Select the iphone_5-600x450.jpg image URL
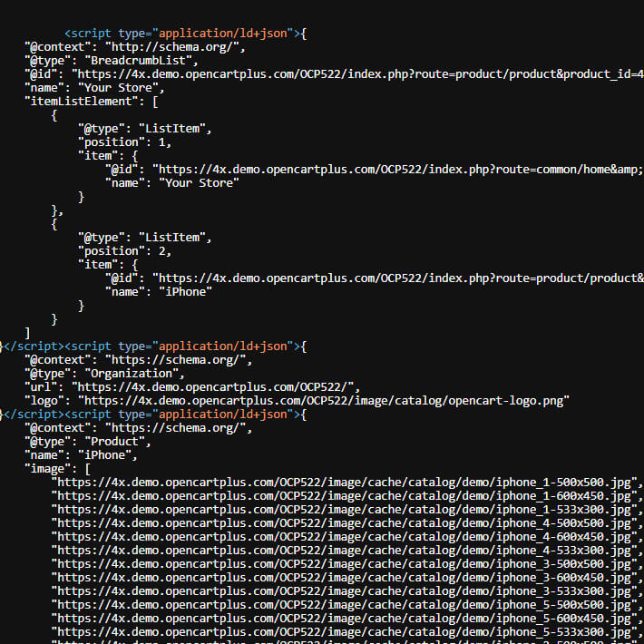This screenshot has width=644, height=644. (x=347, y=618)
